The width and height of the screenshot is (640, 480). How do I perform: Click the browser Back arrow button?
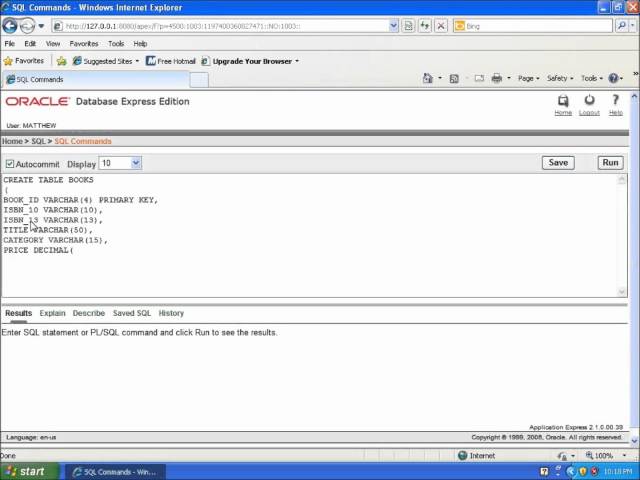pyautogui.click(x=10, y=26)
